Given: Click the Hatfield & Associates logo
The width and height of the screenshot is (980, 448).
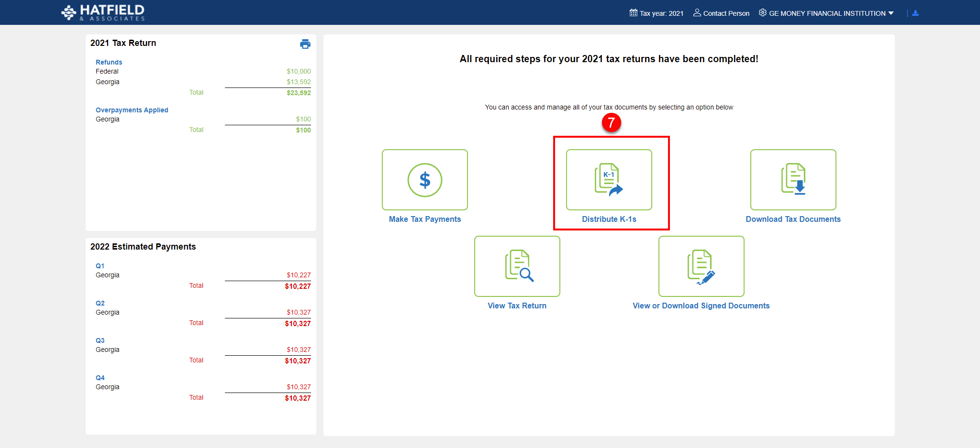Looking at the screenshot, I should (103, 13).
